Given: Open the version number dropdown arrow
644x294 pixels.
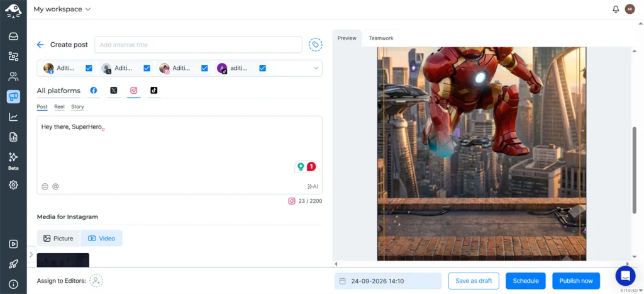Looking at the screenshot, I should click(641, 291).
